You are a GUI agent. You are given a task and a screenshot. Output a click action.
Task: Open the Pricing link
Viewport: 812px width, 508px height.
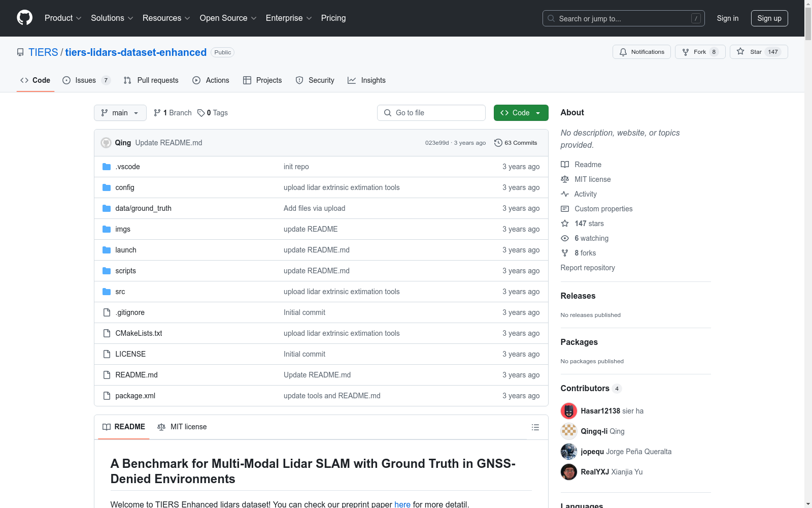[x=333, y=18]
